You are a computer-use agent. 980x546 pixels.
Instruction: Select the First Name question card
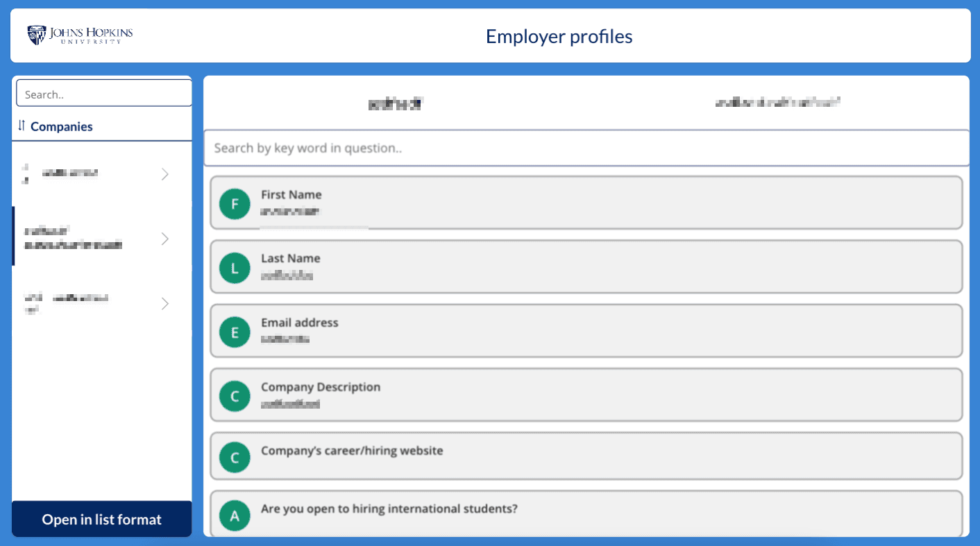tap(586, 203)
